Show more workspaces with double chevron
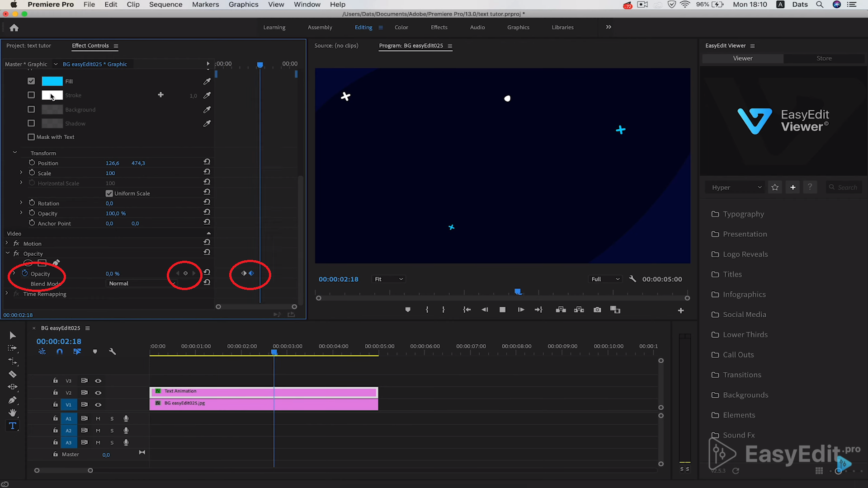 pyautogui.click(x=609, y=27)
